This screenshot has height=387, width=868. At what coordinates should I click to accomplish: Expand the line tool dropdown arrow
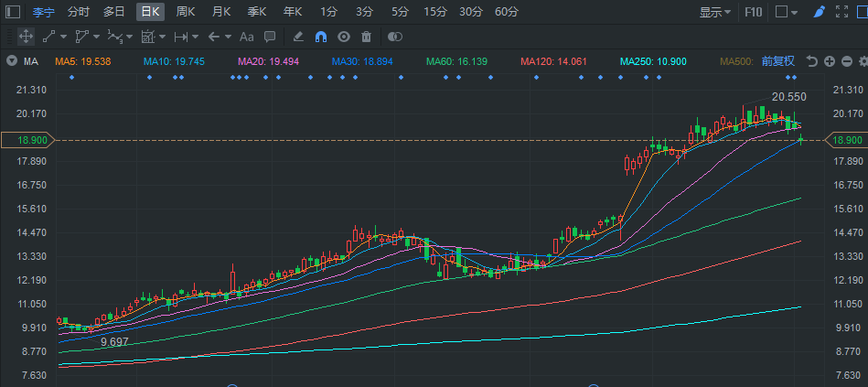point(63,38)
